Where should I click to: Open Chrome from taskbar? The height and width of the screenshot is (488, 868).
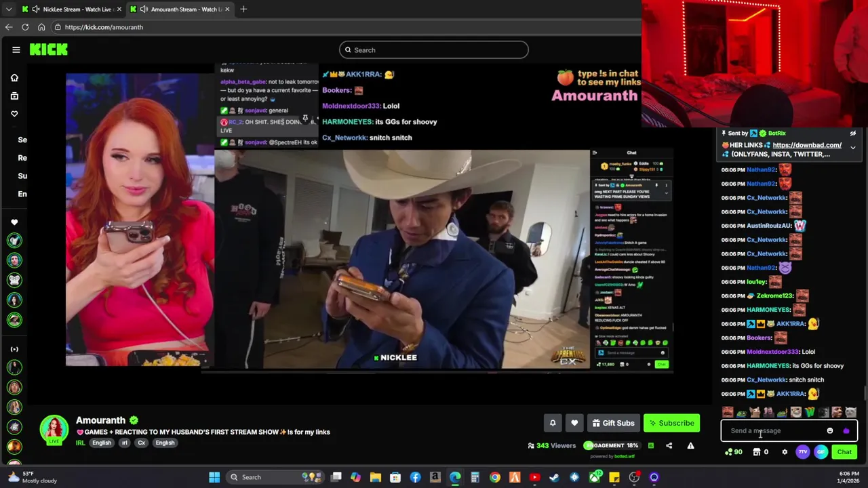coord(495,477)
